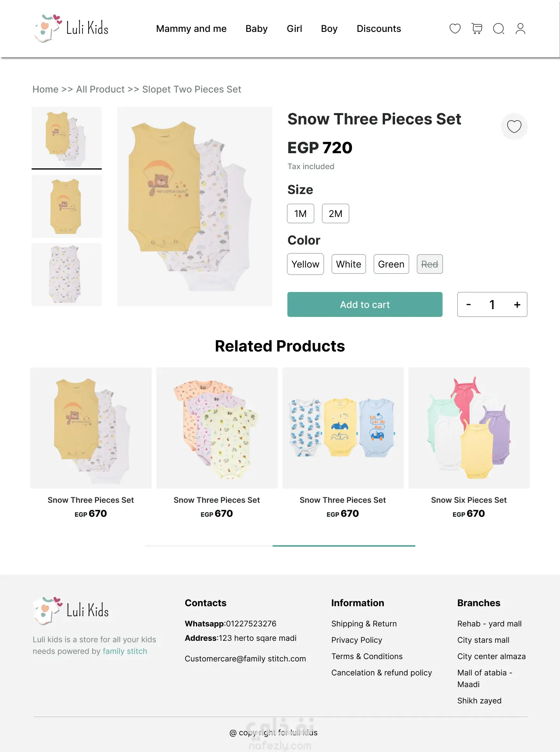Open the Mammy and me menu
The image size is (560, 752).
coord(191,29)
